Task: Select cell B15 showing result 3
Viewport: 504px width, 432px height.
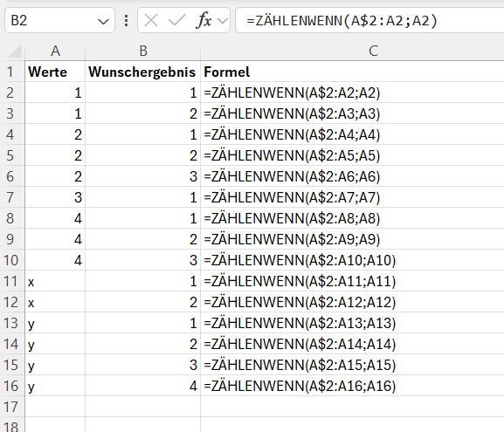Action: click(143, 365)
